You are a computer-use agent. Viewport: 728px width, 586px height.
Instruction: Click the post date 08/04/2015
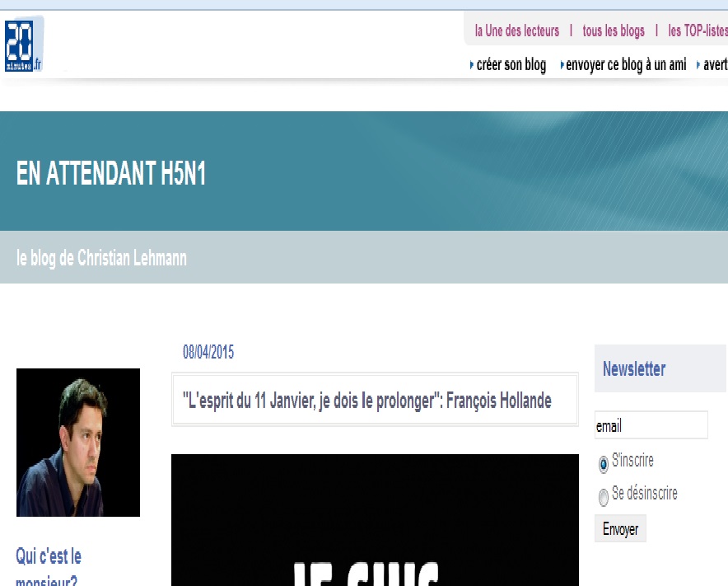(x=208, y=352)
